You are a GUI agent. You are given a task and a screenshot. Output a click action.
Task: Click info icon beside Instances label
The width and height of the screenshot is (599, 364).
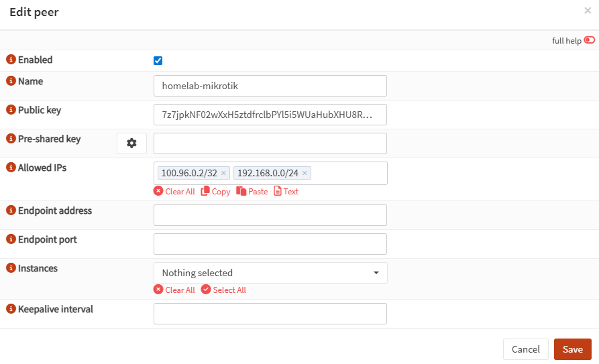[x=11, y=268]
